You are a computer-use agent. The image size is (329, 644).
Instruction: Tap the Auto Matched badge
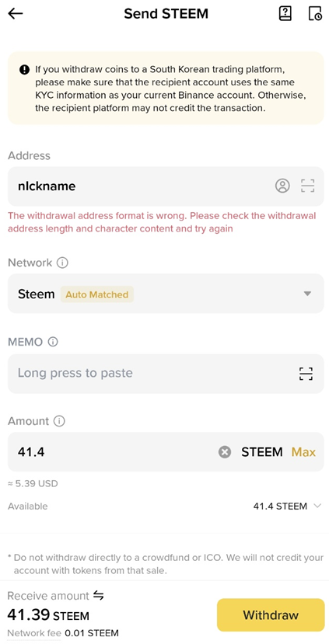pyautogui.click(x=97, y=294)
